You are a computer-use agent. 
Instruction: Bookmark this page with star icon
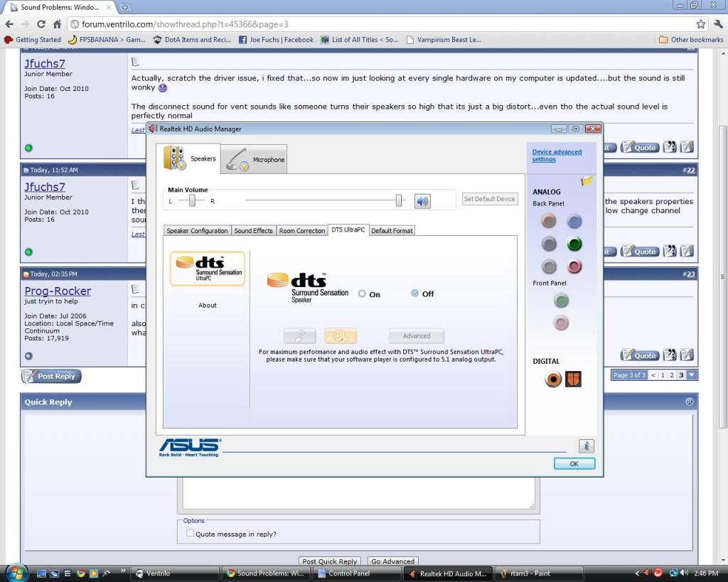(x=700, y=24)
